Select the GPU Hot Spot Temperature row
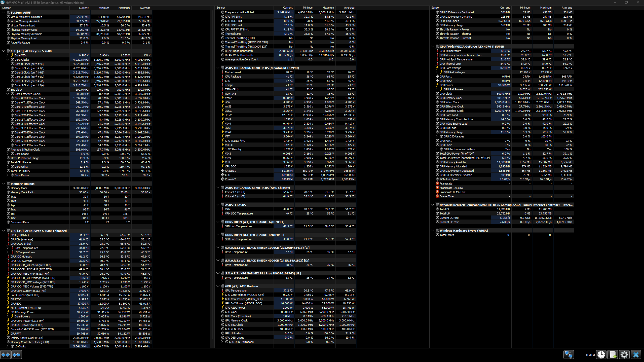Image resolution: width=644 pixels, height=362 pixels. pos(456,59)
